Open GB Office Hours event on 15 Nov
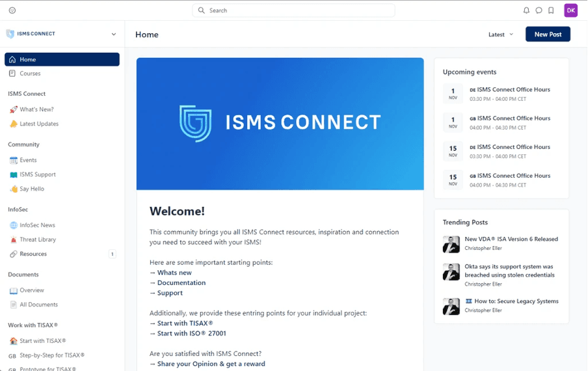588x371 pixels. (x=501, y=180)
